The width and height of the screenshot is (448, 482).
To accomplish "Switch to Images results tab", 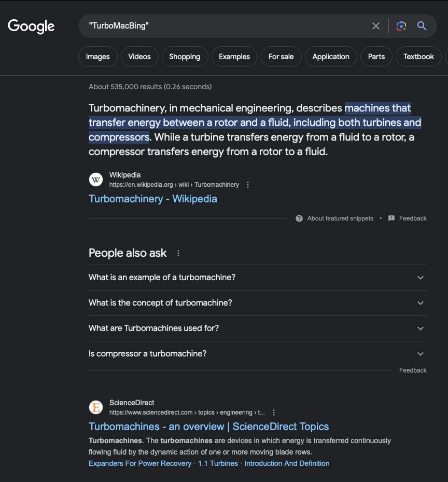I will click(x=98, y=57).
